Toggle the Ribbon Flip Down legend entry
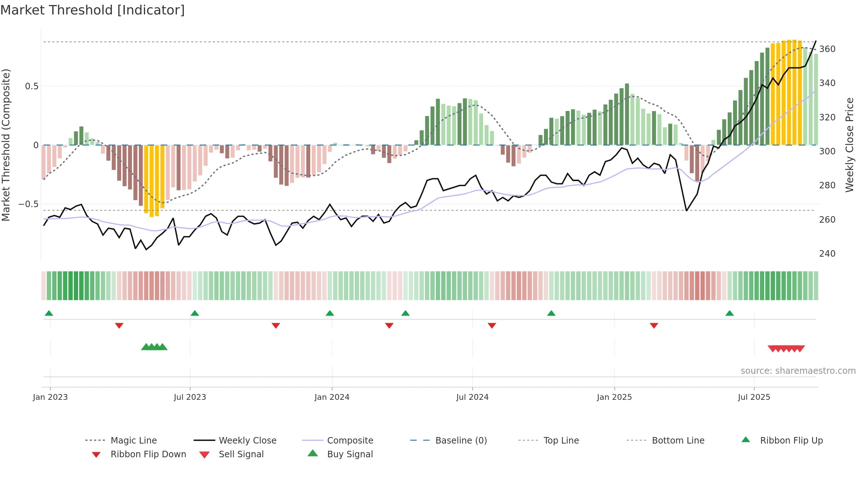 click(x=139, y=454)
